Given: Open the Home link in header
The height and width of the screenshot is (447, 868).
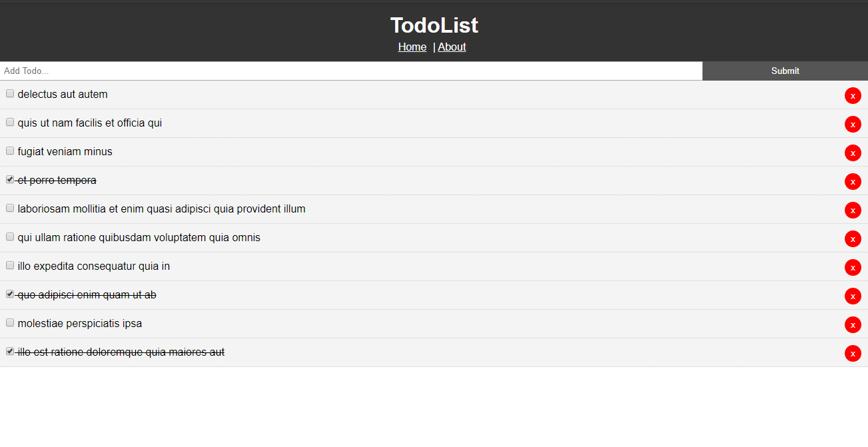Looking at the screenshot, I should pyautogui.click(x=412, y=47).
